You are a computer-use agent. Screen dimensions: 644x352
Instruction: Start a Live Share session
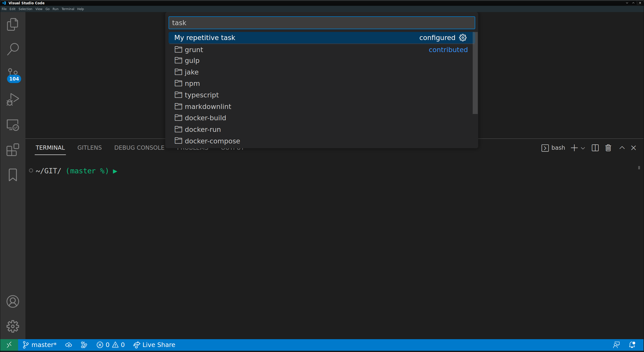tap(154, 345)
